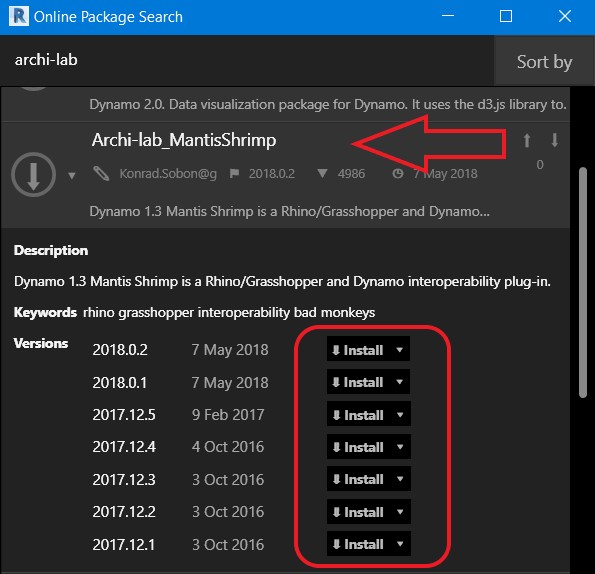Close the Online Package Search window
Viewport: 595px width, 574px height.
tap(565, 16)
